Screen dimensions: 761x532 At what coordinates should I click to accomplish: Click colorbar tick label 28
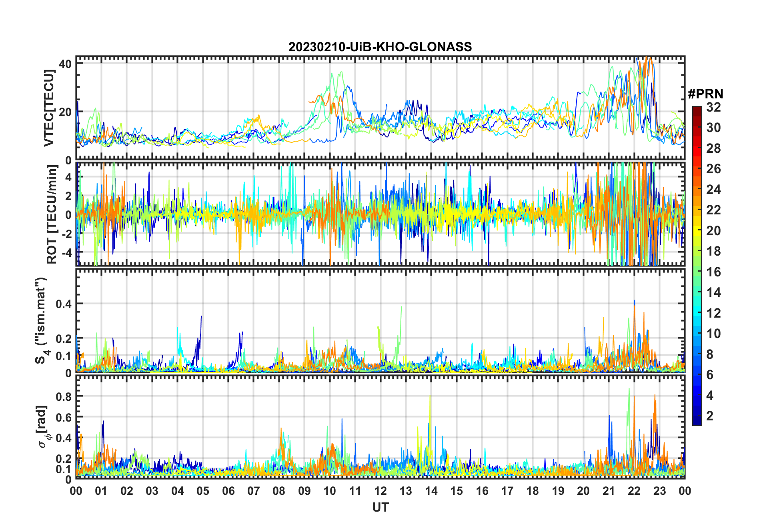(x=713, y=148)
